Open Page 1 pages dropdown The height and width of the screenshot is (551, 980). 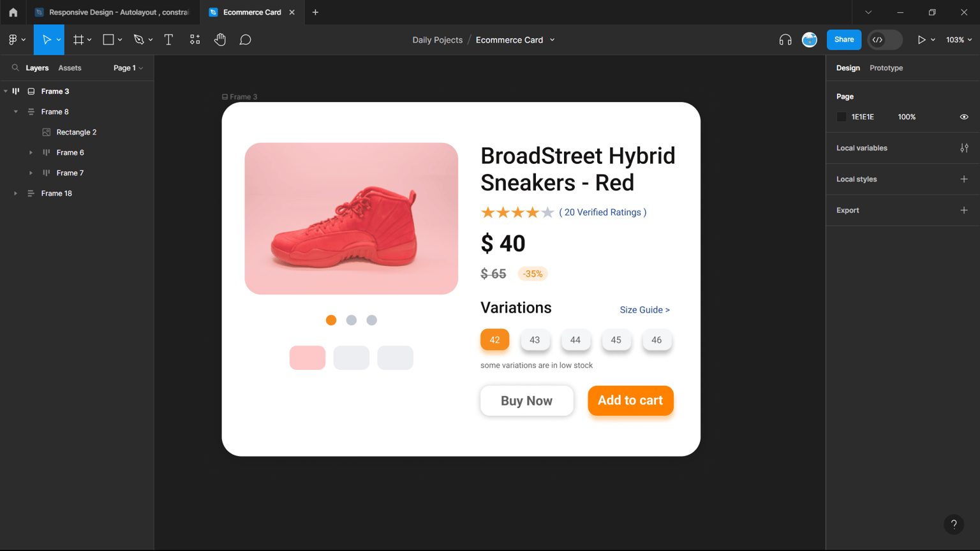128,68
